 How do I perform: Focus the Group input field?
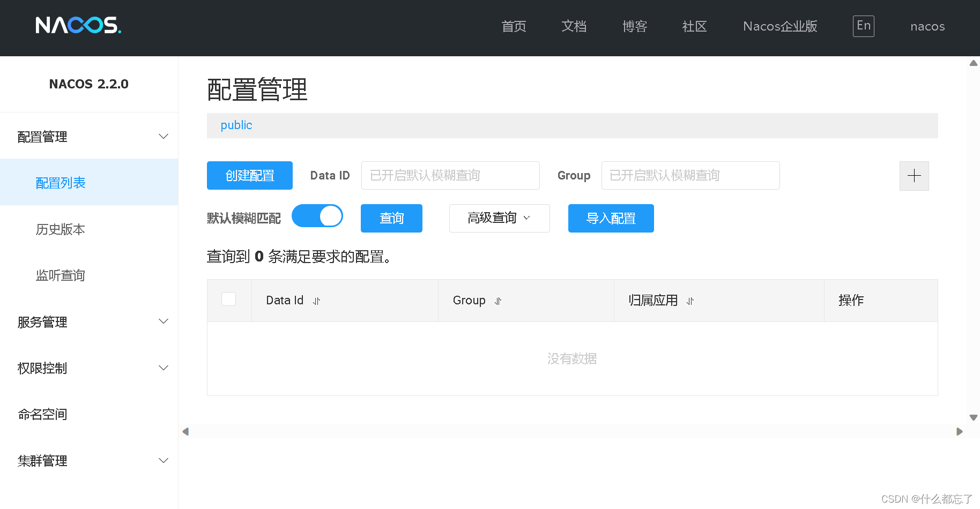pyautogui.click(x=691, y=175)
